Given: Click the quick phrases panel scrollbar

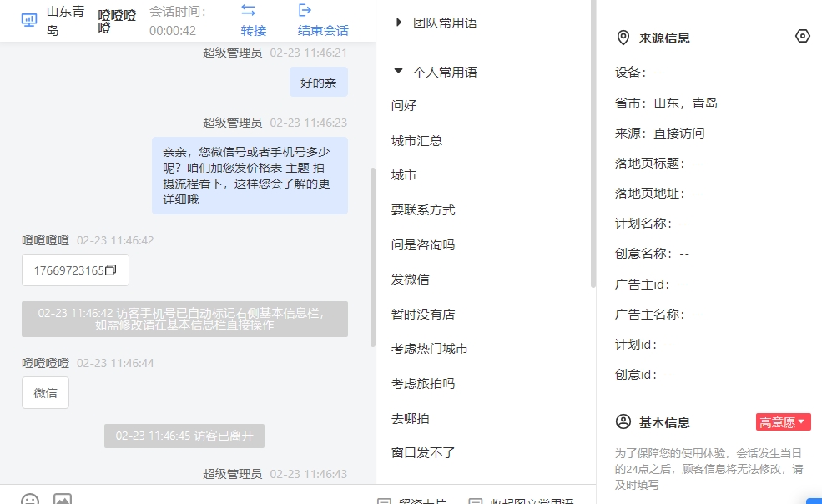Looking at the screenshot, I should pos(593,144).
